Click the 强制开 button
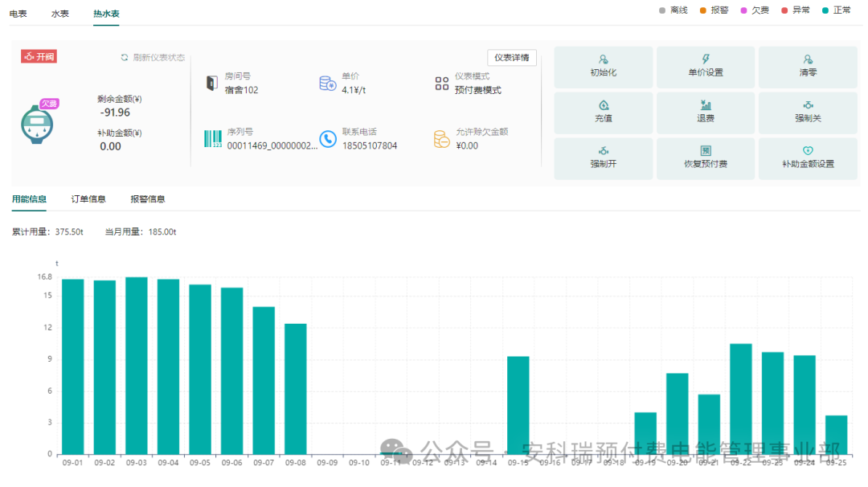 click(604, 159)
